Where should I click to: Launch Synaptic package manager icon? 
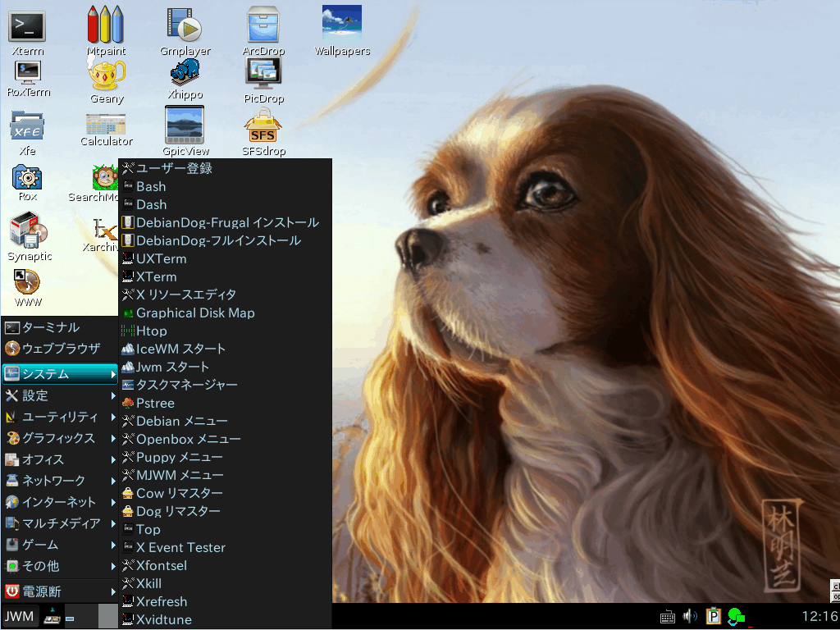coord(30,235)
